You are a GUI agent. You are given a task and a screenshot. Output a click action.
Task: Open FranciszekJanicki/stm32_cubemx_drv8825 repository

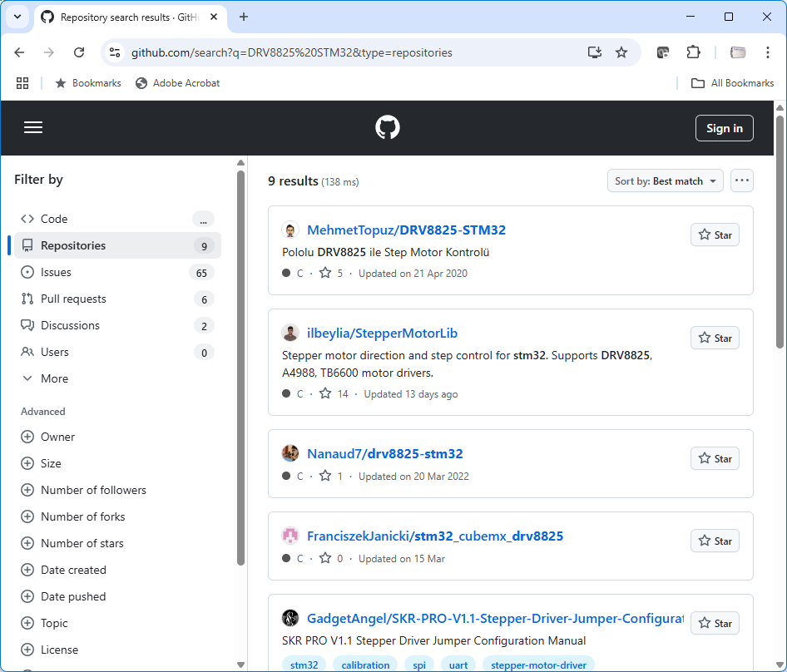(x=434, y=536)
